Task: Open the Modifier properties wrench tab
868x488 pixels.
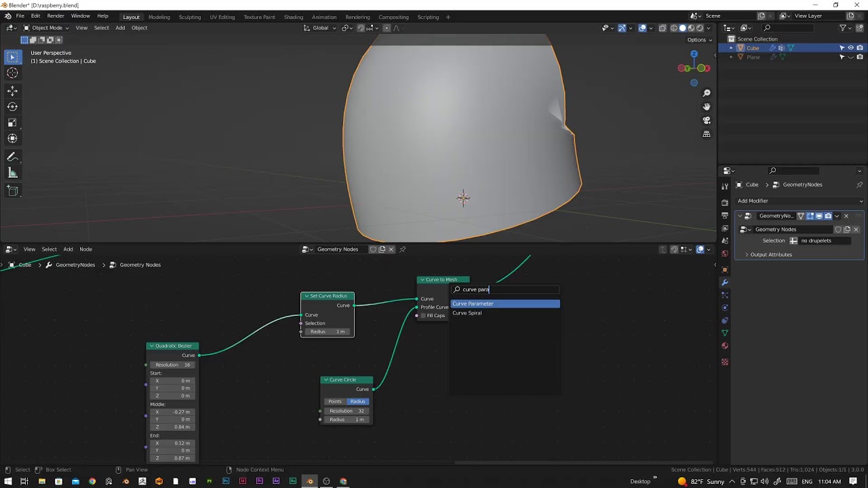Action: tap(725, 282)
